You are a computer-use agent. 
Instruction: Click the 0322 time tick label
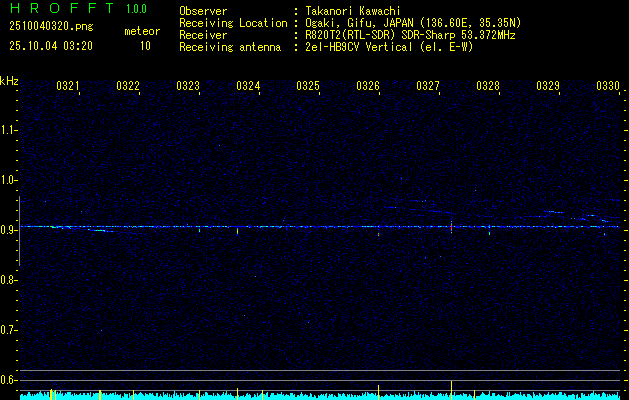pos(128,86)
